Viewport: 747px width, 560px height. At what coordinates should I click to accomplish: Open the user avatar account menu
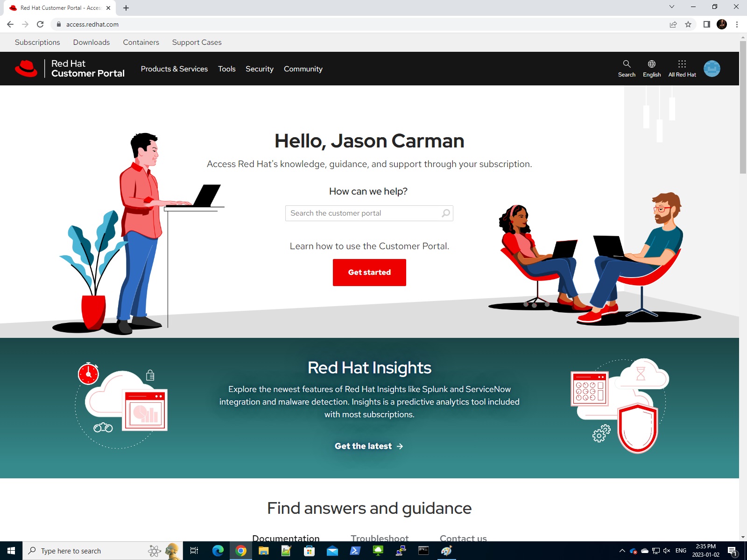point(712,69)
